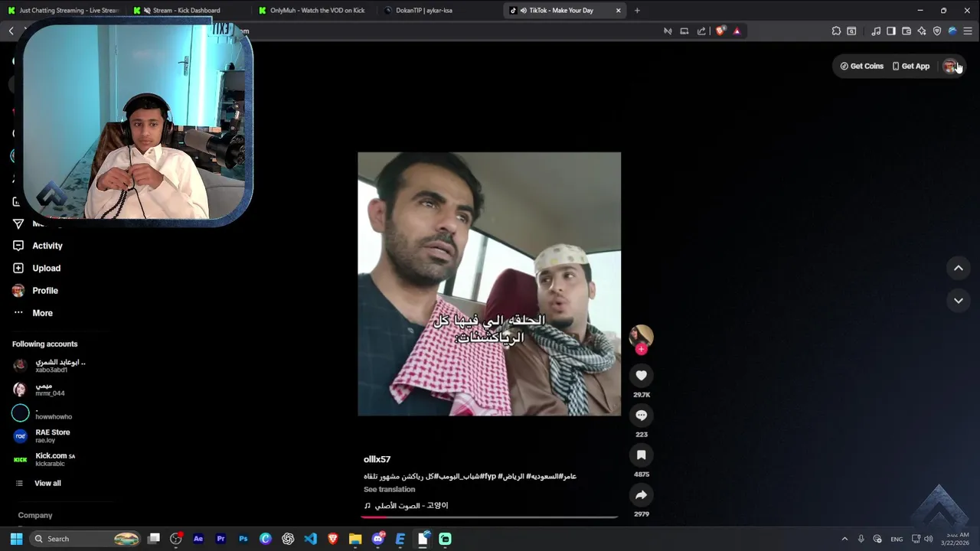Go to the previous video with up chevron

point(958,268)
